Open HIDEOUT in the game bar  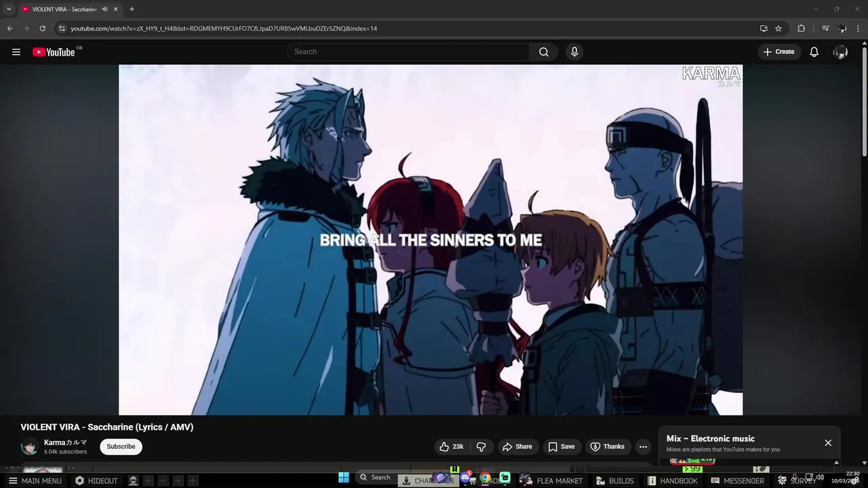[x=96, y=481]
